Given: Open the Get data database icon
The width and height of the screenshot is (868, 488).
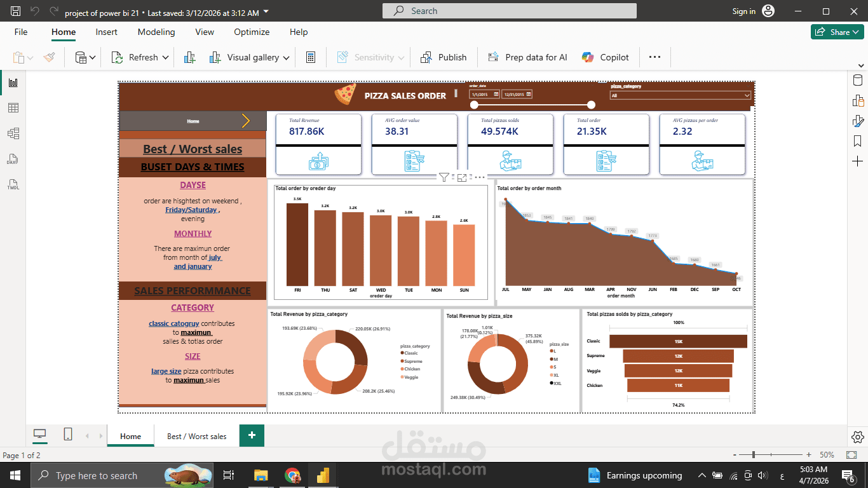Looking at the screenshot, I should [x=81, y=57].
